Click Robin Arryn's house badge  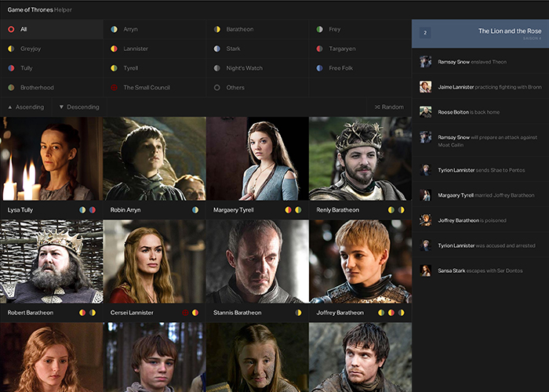195,210
